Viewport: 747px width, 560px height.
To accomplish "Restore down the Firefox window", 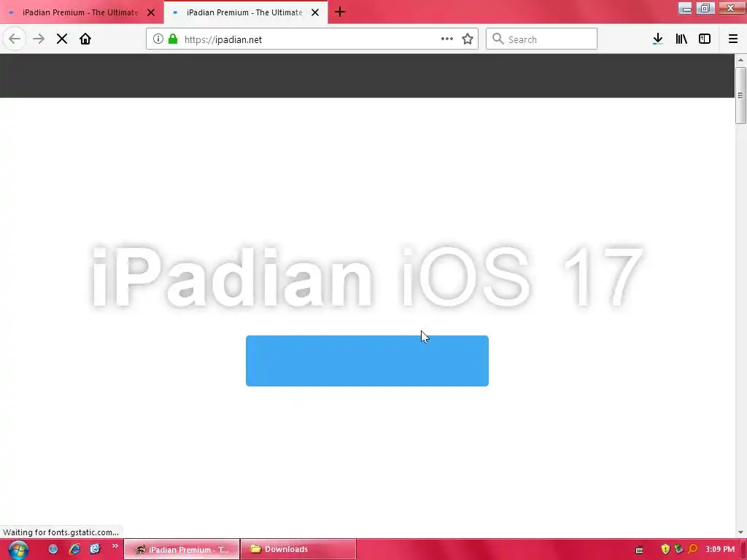I will pos(705,8).
